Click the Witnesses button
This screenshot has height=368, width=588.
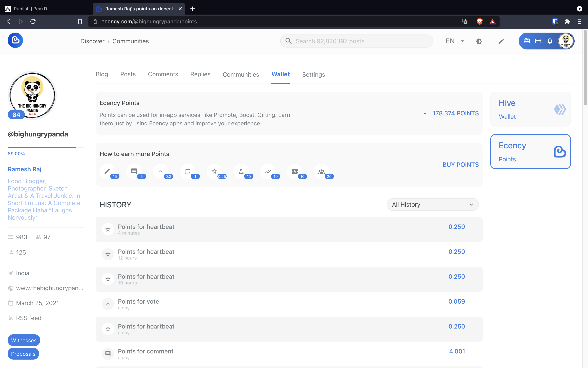pos(24,340)
